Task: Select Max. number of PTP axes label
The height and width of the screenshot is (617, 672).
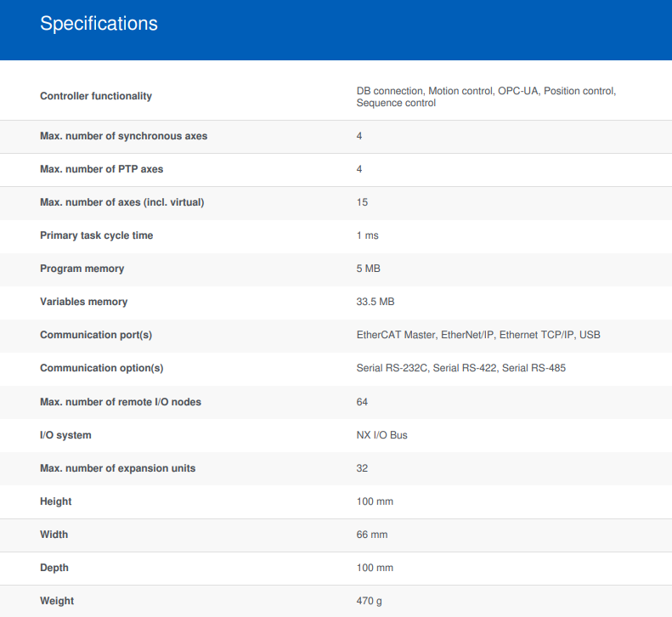Action: [102, 169]
